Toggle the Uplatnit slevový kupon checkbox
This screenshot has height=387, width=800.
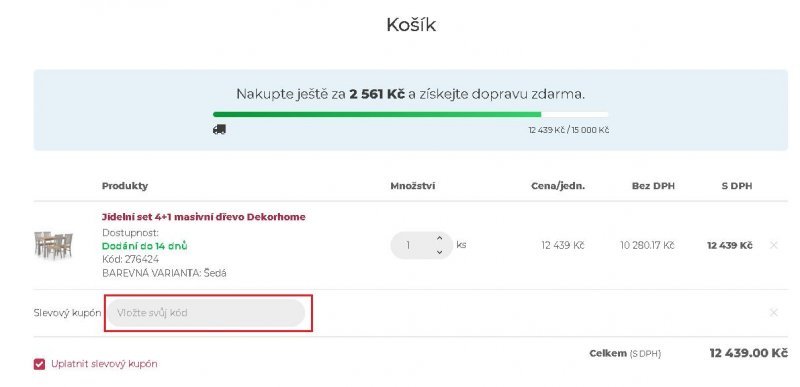pyautogui.click(x=39, y=364)
